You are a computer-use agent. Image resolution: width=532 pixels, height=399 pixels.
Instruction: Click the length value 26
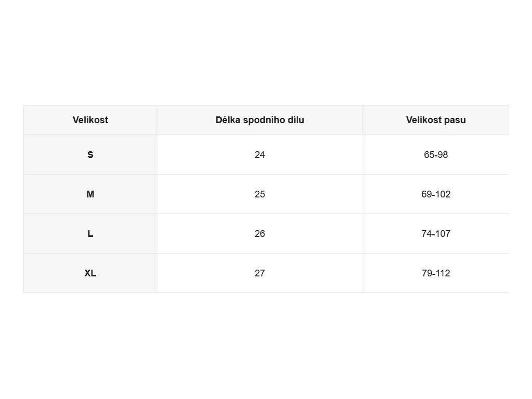(260, 234)
